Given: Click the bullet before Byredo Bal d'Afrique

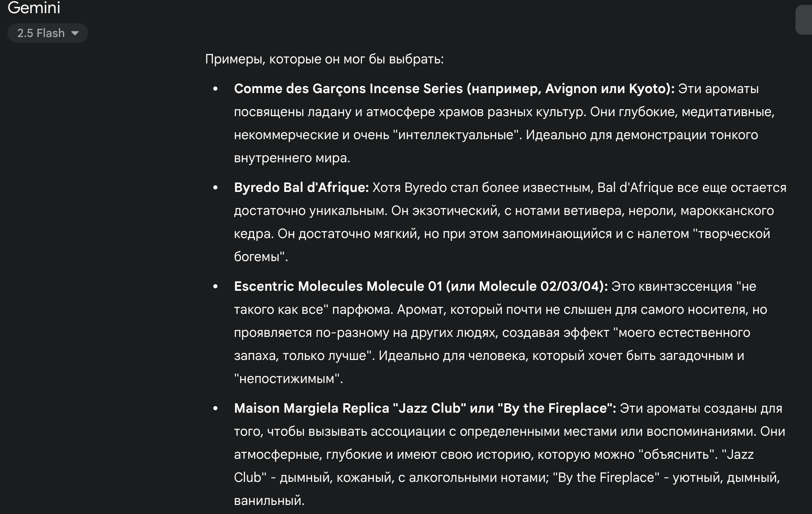Looking at the screenshot, I should (x=215, y=187).
